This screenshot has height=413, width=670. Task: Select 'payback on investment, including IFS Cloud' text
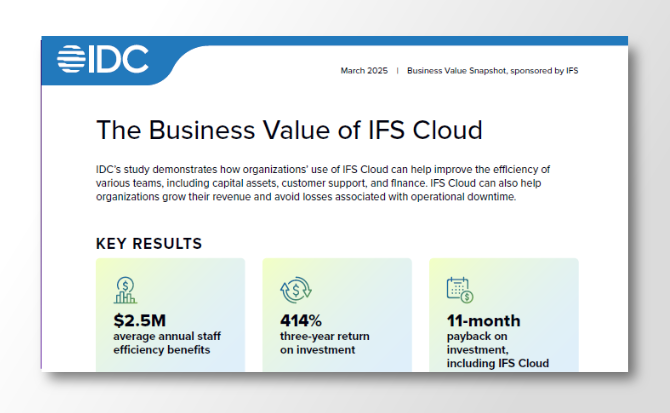click(x=497, y=350)
